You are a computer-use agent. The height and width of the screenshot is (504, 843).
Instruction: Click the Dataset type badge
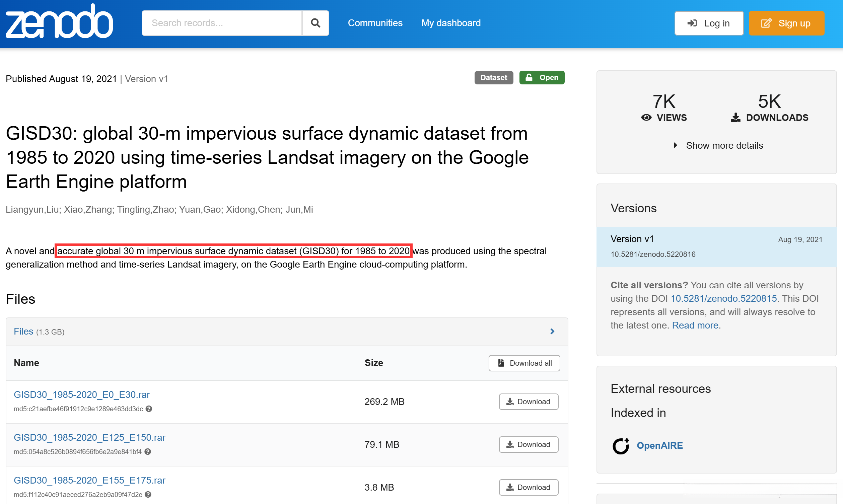click(x=493, y=78)
